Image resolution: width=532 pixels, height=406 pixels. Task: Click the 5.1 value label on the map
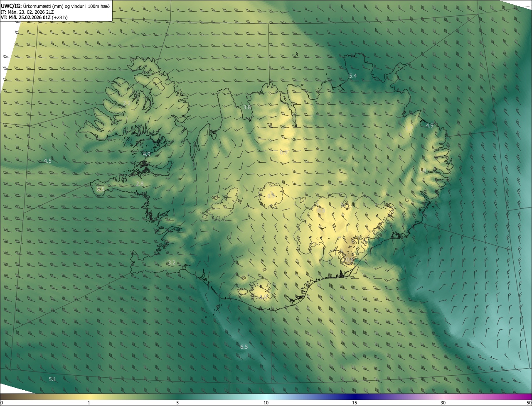(x=52, y=379)
